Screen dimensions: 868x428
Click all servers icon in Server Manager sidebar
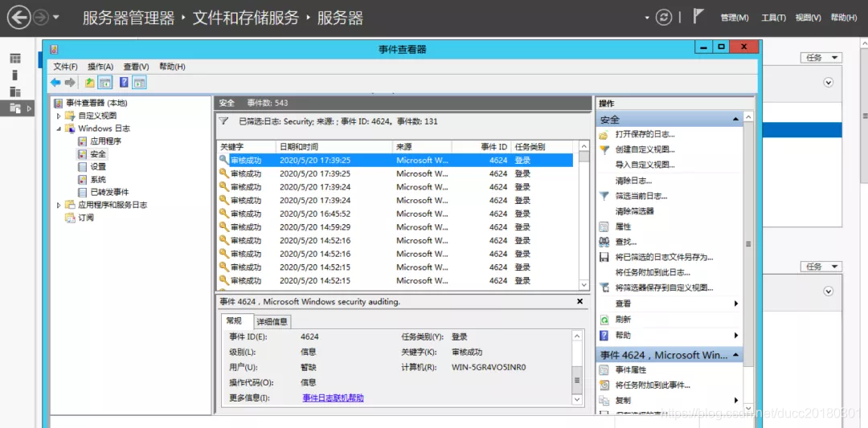pyautogui.click(x=15, y=92)
